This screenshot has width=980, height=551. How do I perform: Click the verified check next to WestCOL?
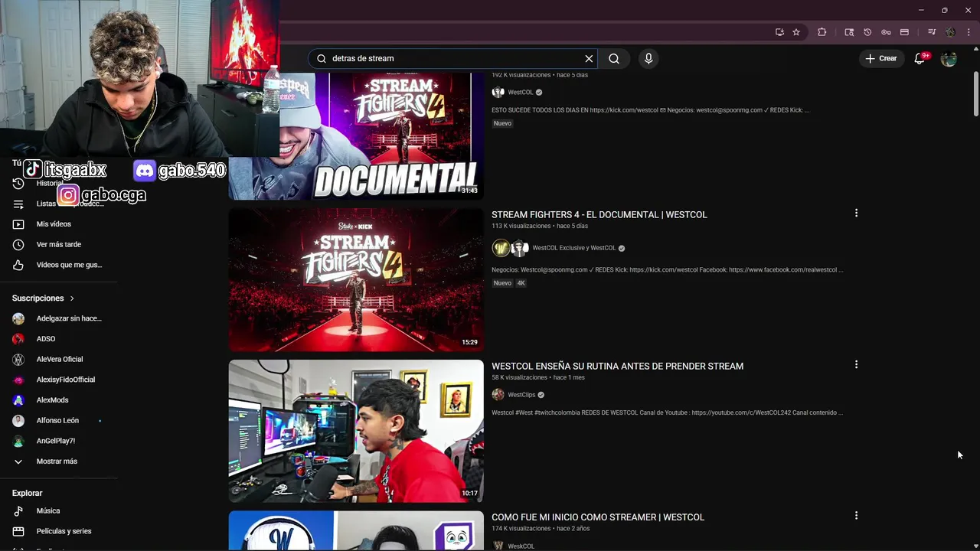click(x=539, y=93)
